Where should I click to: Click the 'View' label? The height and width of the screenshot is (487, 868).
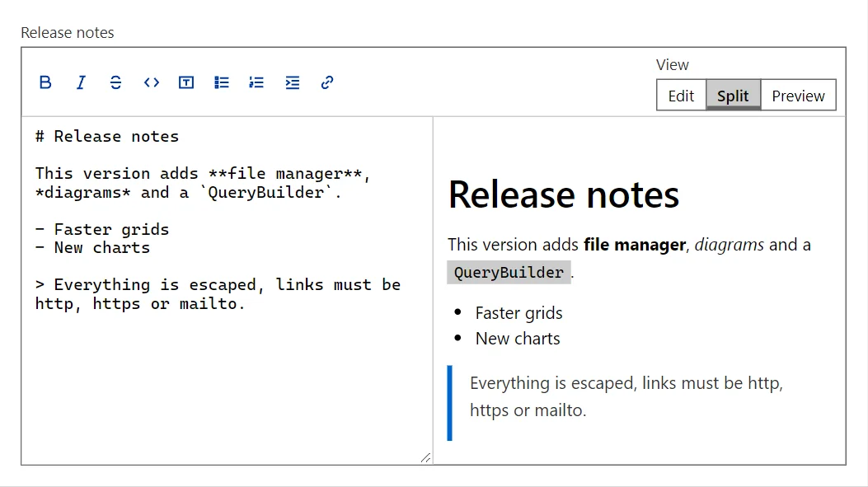673,65
